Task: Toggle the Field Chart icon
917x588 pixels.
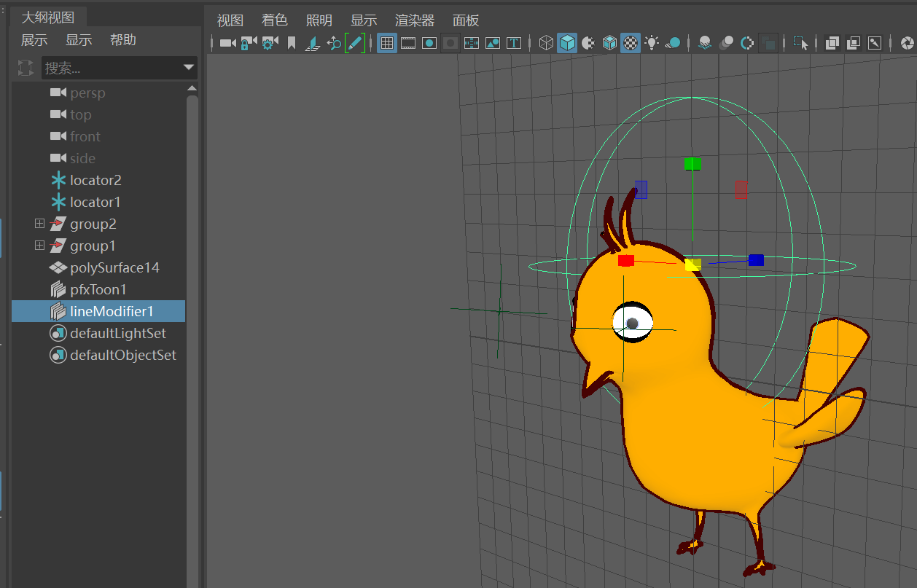Action: (472, 43)
